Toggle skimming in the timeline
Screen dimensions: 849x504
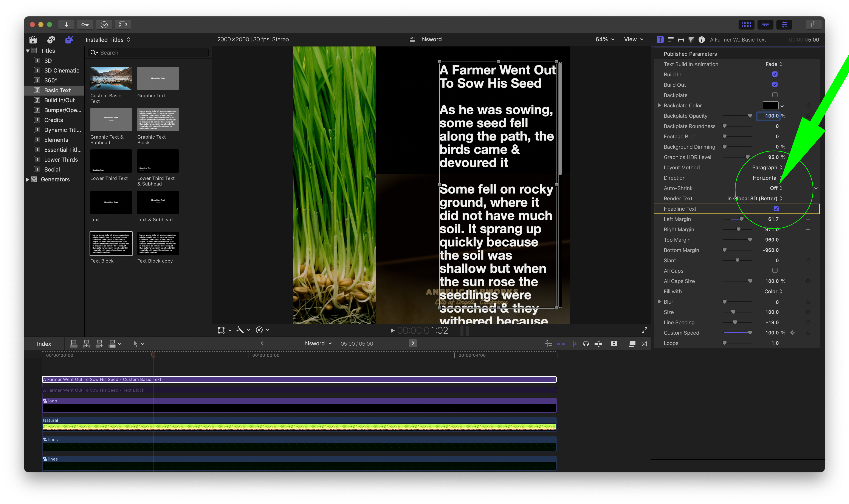coord(561,344)
